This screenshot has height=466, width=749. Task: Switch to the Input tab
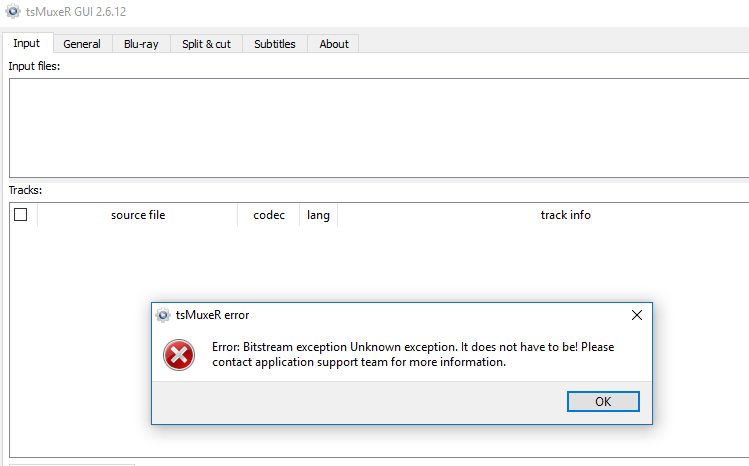click(x=27, y=43)
